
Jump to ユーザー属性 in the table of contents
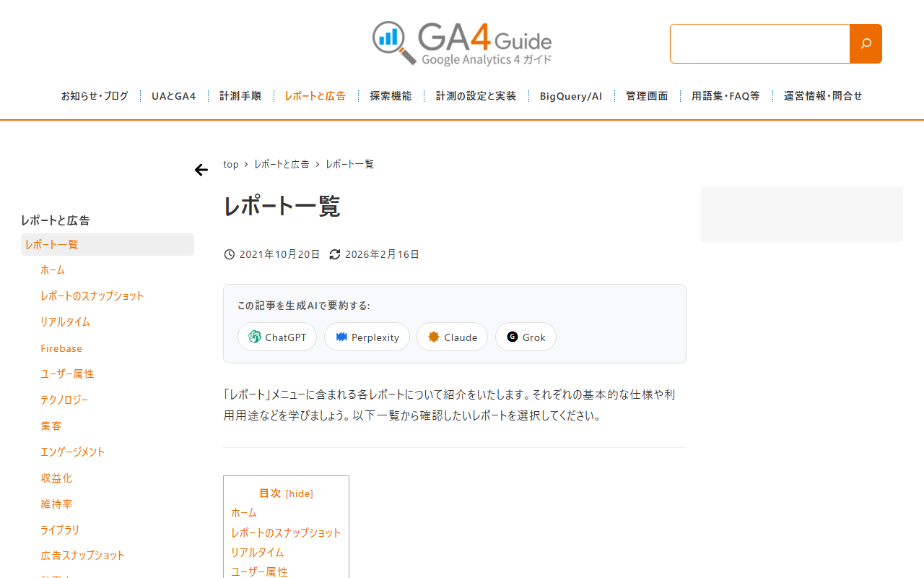259,571
